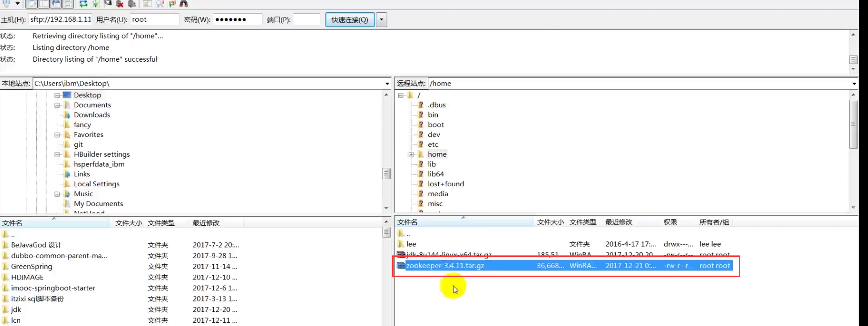Expand the Favorites tree node
This screenshot has width=868, height=326.
click(57, 135)
